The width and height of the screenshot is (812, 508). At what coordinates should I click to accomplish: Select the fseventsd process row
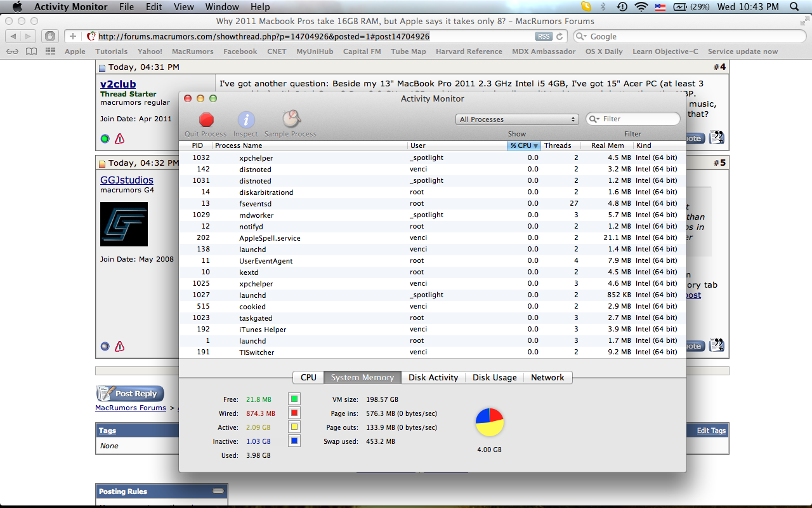click(x=432, y=204)
